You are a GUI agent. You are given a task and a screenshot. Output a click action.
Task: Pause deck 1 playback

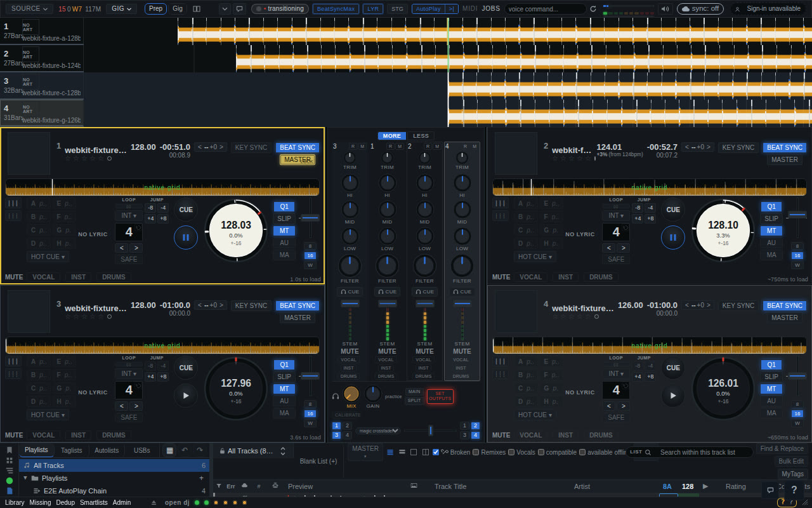pyautogui.click(x=186, y=237)
